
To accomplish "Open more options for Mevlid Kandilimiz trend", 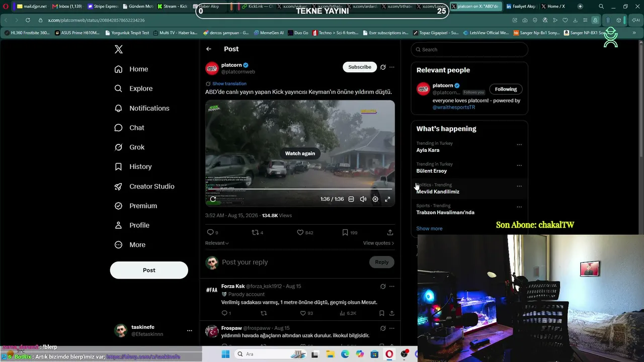I will [519, 186].
